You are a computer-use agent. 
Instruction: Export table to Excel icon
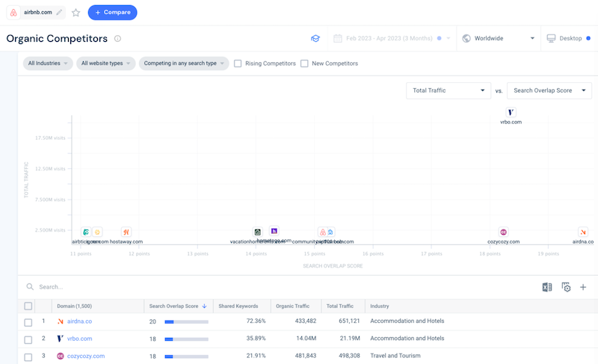[547, 287]
